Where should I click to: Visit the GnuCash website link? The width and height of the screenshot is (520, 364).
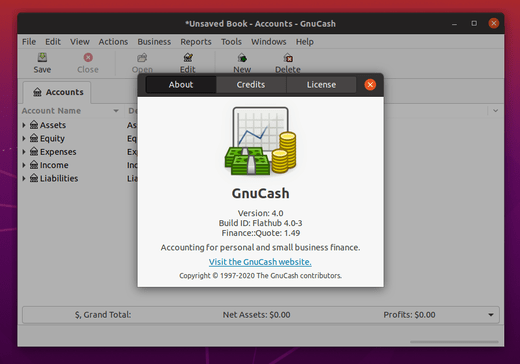coord(260,262)
